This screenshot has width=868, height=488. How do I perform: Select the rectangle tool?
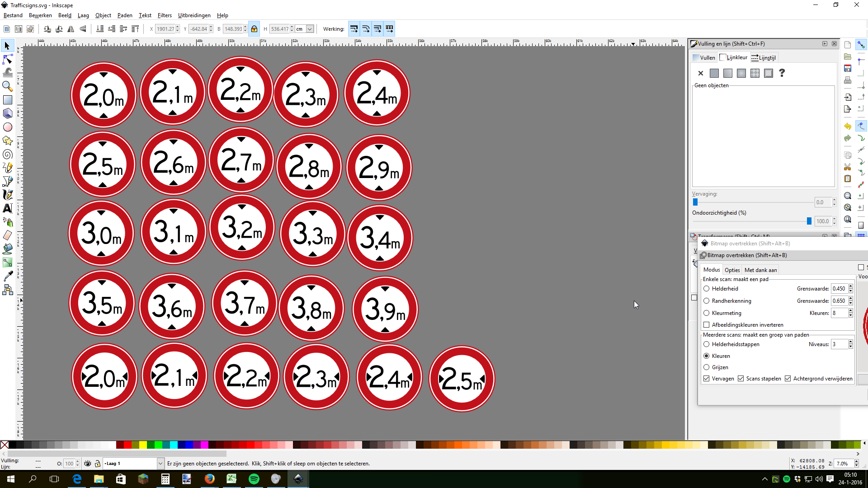point(7,100)
